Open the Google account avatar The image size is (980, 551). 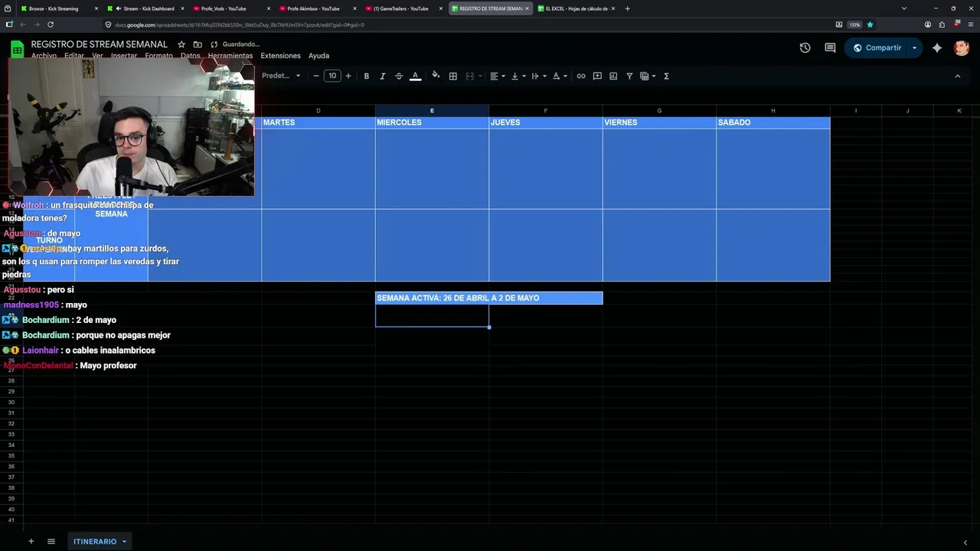(x=962, y=47)
